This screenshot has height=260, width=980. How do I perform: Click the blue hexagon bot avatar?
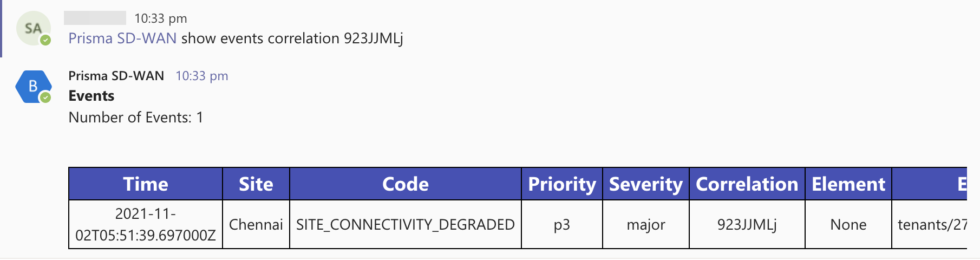(x=33, y=86)
